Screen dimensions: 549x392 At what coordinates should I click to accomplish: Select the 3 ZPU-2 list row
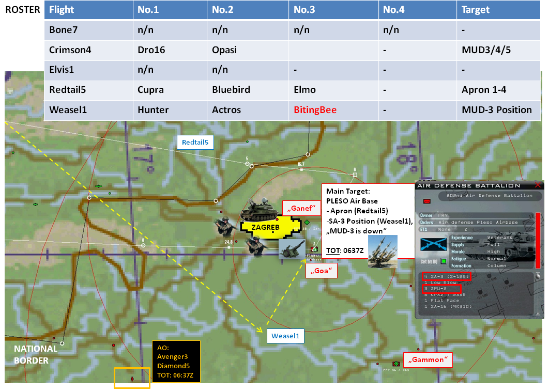[441, 289]
